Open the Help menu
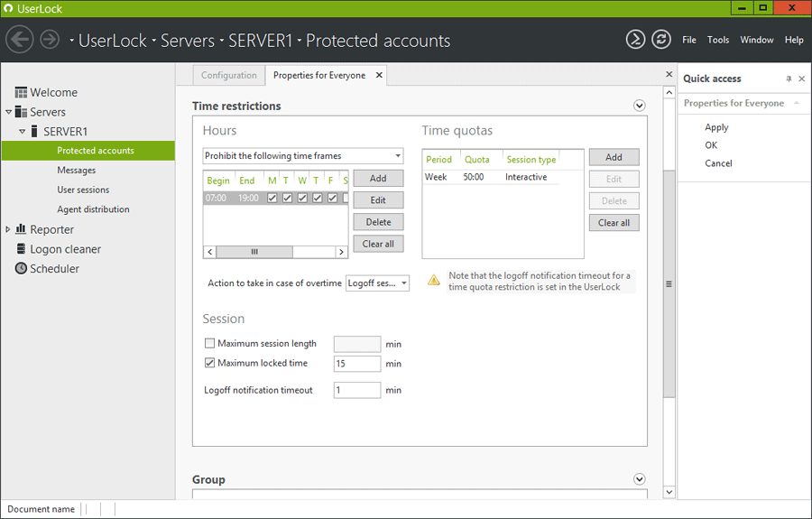The image size is (812, 519). click(x=794, y=40)
